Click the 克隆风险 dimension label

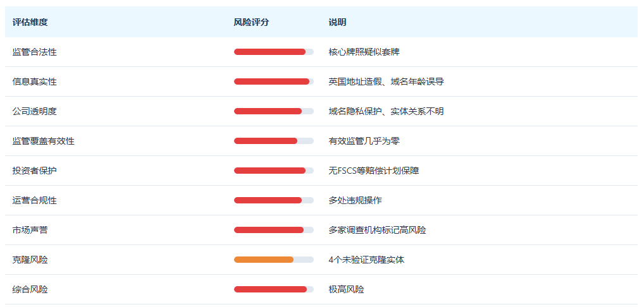pos(30,260)
